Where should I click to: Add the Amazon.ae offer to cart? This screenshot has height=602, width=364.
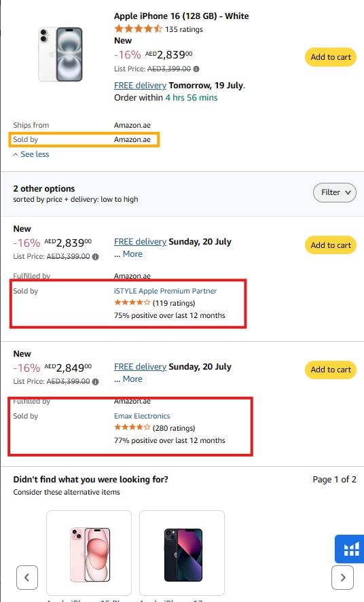tap(331, 57)
